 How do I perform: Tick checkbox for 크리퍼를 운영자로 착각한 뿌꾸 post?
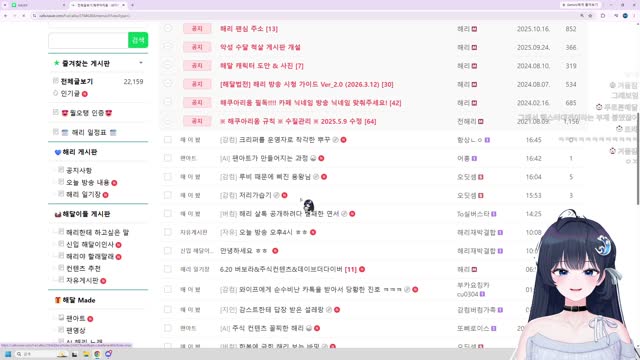click(168, 140)
